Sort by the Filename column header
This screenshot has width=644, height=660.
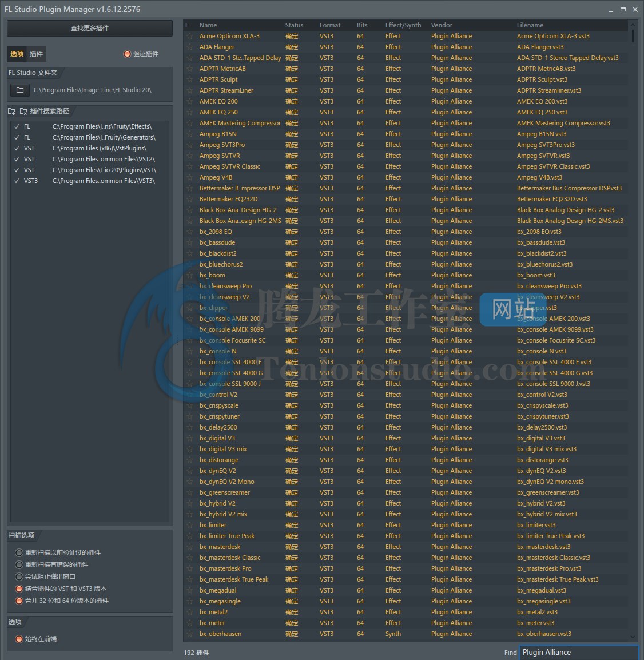[530, 25]
